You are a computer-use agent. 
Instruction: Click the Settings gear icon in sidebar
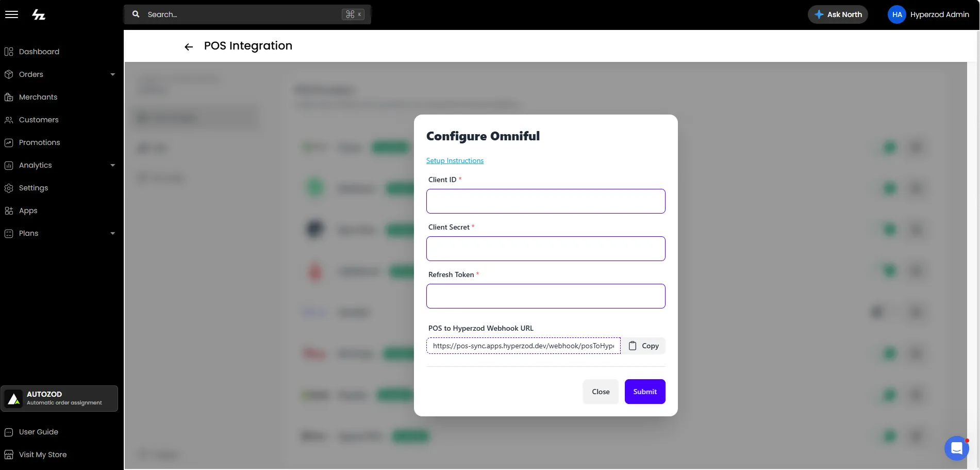point(9,188)
